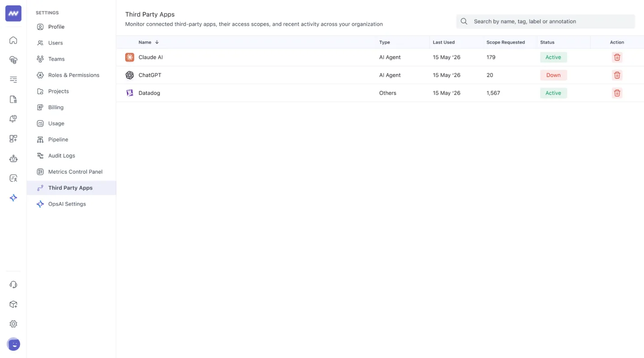The image size is (644, 358).
Task: View Usage settings
Action: pos(72,124)
